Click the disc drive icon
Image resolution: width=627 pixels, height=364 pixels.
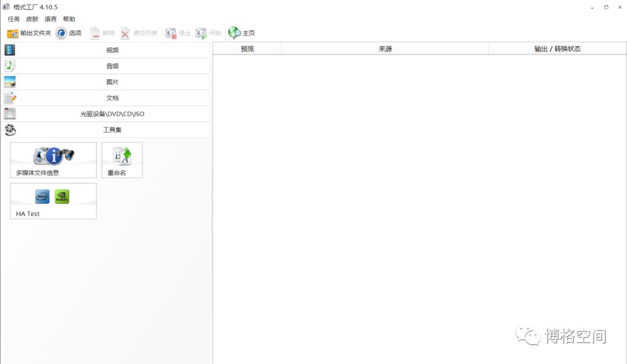(x=10, y=114)
